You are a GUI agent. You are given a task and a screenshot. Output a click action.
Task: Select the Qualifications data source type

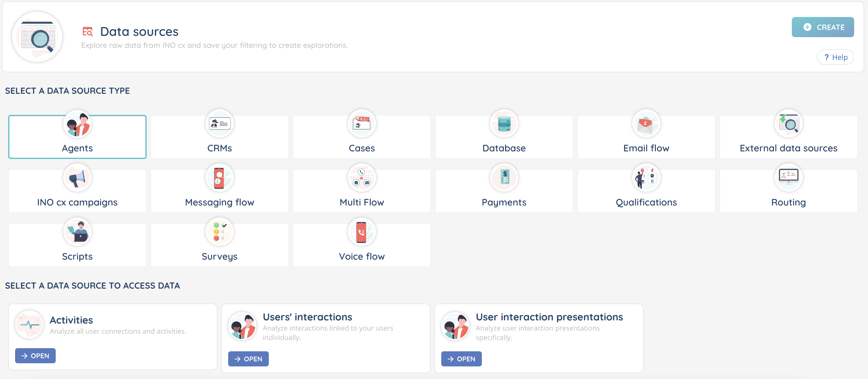coord(646,202)
